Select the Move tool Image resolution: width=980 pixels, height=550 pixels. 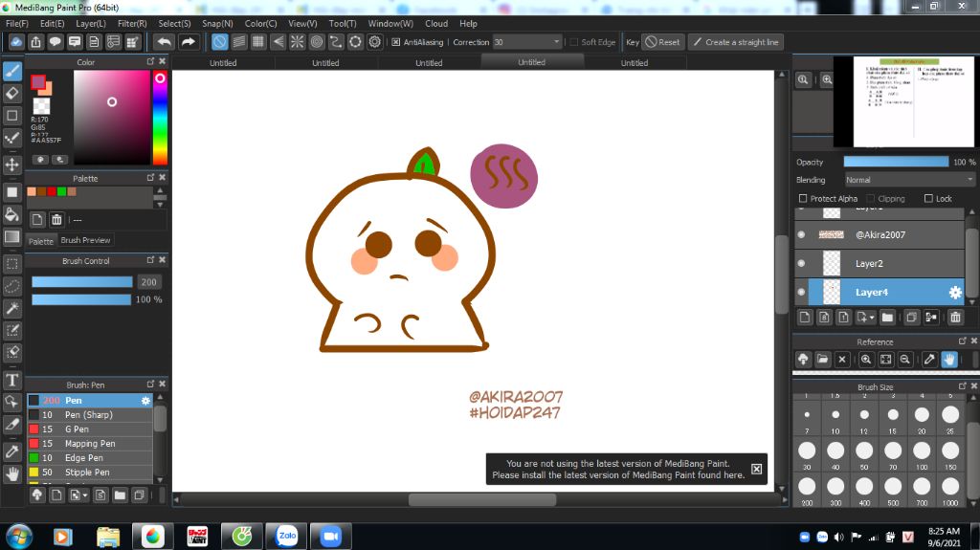tap(12, 165)
